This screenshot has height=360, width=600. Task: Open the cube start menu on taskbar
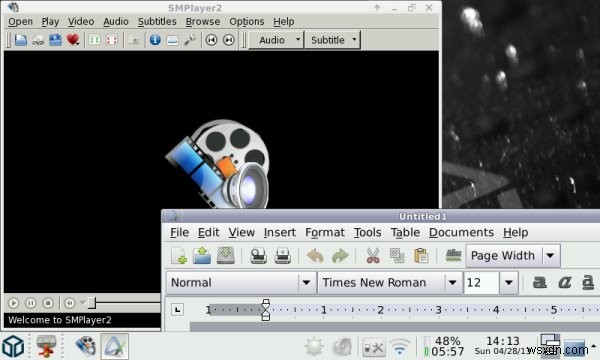coord(13,346)
